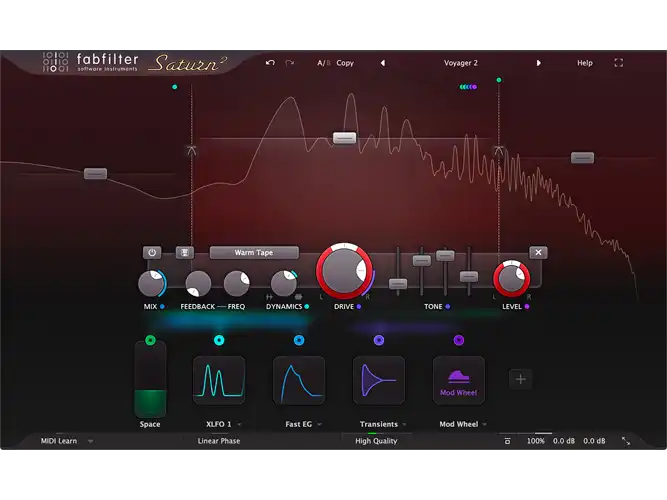
Task: Open the Transients follower panel
Action: click(x=379, y=380)
